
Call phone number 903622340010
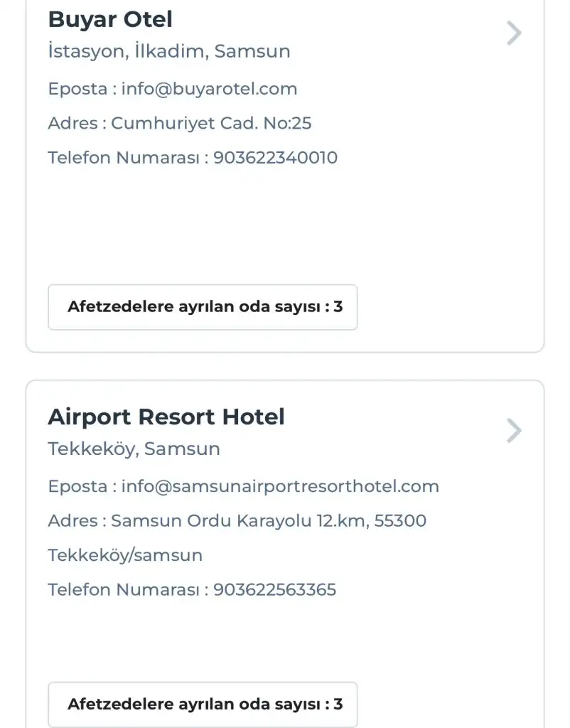coord(276,157)
